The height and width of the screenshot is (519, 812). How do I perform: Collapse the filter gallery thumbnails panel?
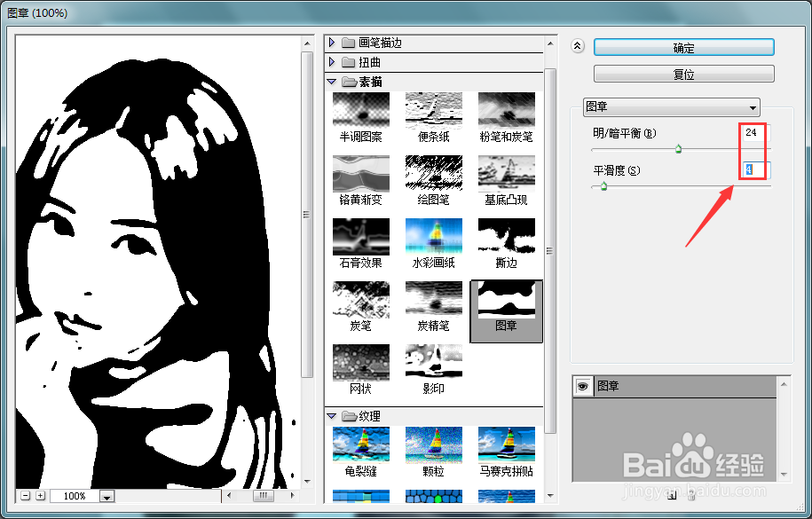578,46
